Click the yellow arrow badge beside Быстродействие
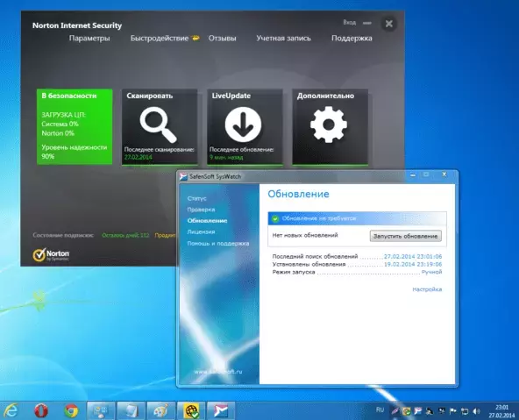Viewport: 519px width, 420px height. (x=196, y=38)
